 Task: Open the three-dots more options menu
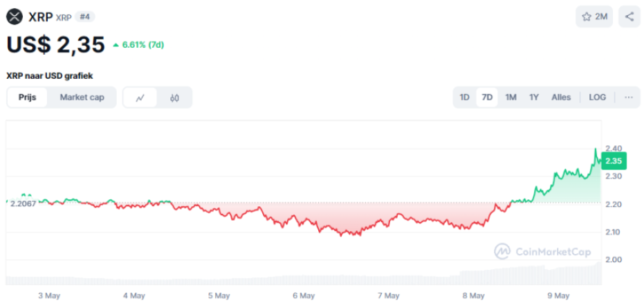(628, 98)
